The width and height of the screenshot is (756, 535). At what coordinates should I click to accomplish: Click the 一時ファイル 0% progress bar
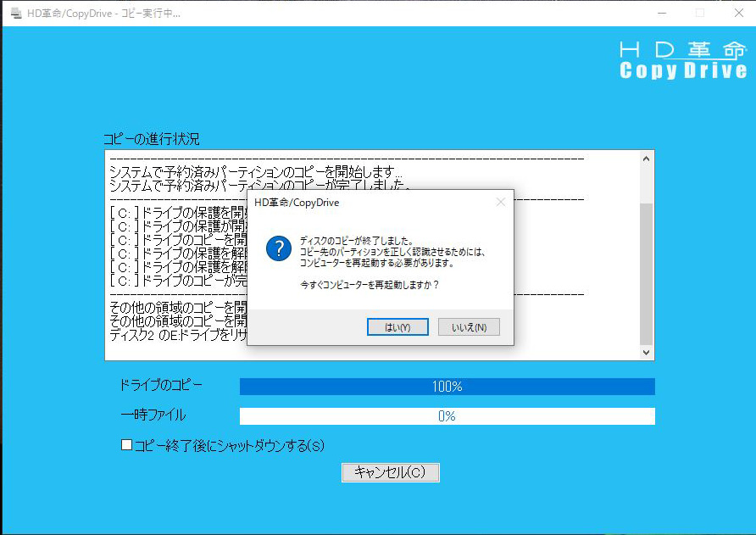point(447,416)
